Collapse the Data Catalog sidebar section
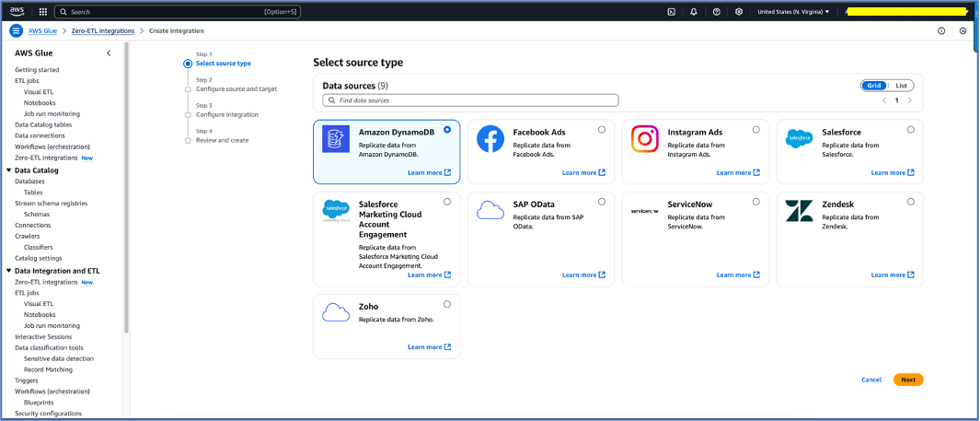This screenshot has width=980, height=421. tap(9, 170)
